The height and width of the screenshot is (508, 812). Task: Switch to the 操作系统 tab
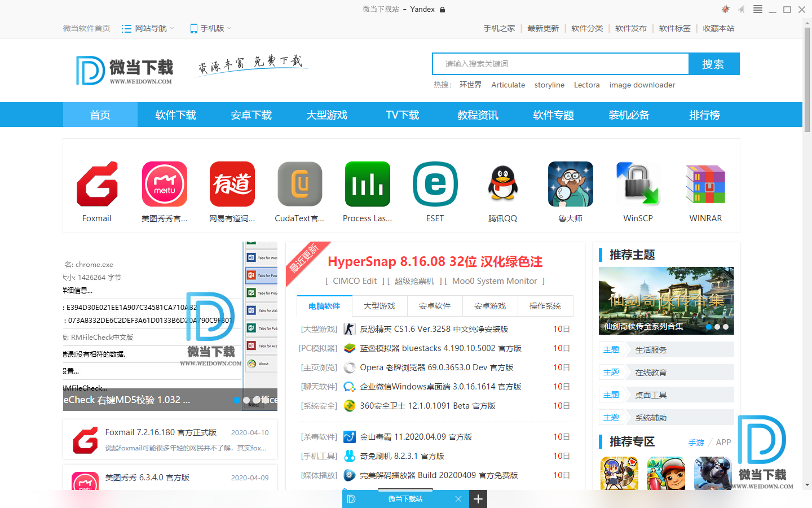pyautogui.click(x=545, y=306)
